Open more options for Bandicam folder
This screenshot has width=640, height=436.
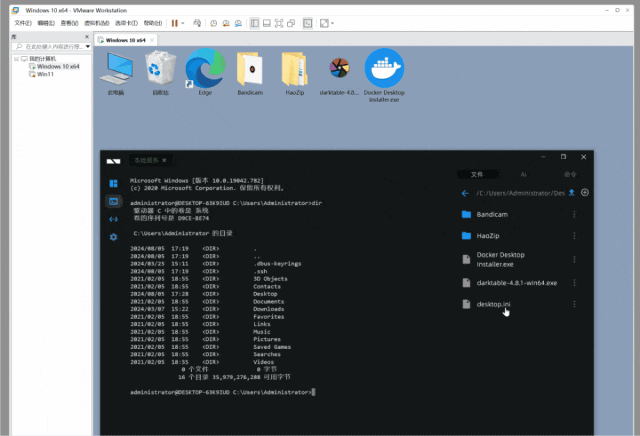(x=574, y=214)
